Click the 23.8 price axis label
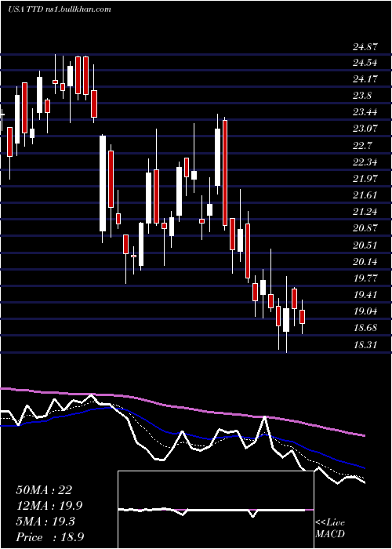The width and height of the screenshot is (392, 549). coord(362,96)
